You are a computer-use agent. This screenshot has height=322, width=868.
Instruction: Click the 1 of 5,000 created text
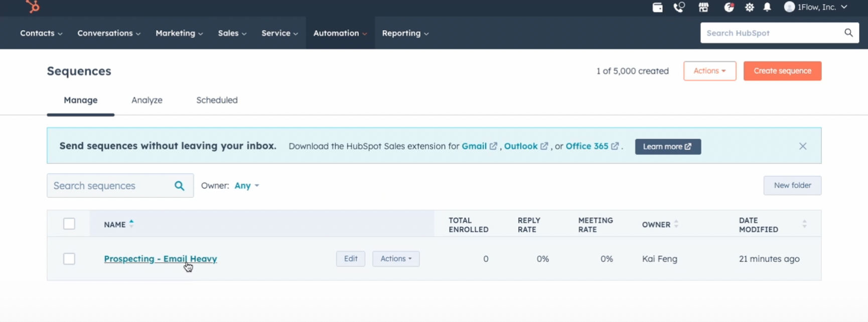click(x=632, y=71)
